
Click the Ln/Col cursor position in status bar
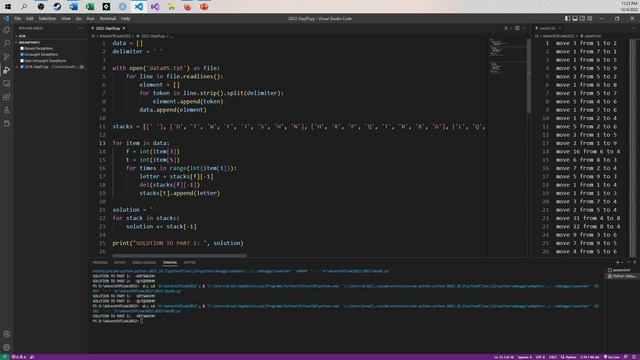504,357
